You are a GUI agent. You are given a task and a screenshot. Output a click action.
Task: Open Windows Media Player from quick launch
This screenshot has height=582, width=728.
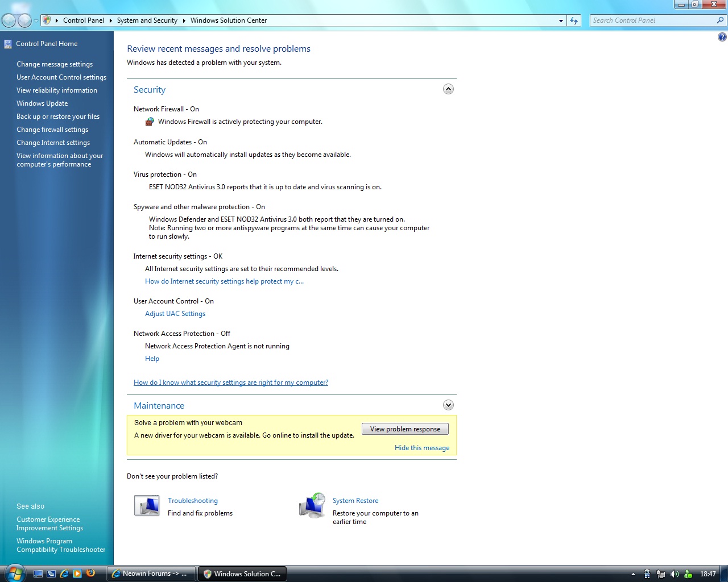(x=77, y=573)
